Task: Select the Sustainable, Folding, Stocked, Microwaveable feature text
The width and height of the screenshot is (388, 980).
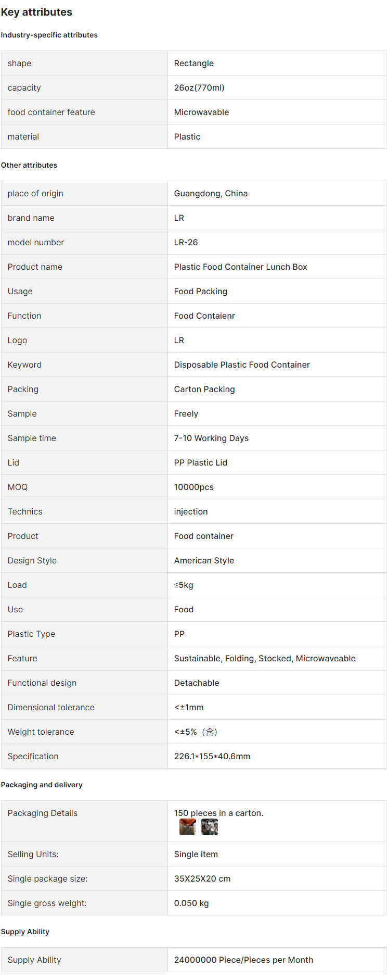Action: 265,658
